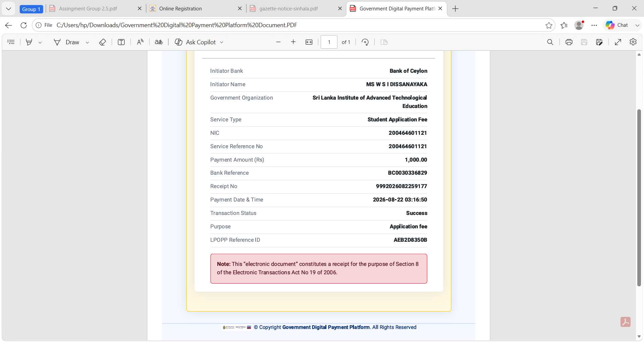Viewport: 644px width, 342px height.
Task: Close the Government Digital Payment tab
Action: pos(440,9)
